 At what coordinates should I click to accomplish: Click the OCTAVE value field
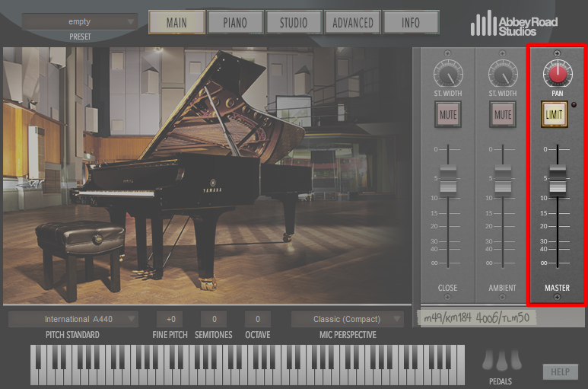[x=258, y=319]
